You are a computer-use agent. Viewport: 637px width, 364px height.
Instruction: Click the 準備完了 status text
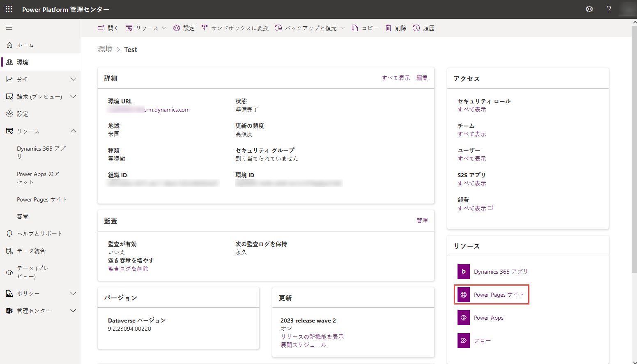pyautogui.click(x=247, y=110)
